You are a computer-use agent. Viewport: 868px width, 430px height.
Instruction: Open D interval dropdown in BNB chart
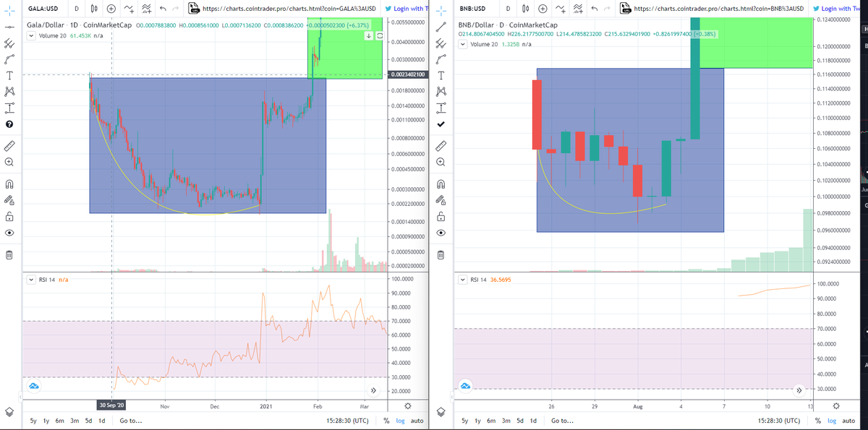(x=508, y=9)
